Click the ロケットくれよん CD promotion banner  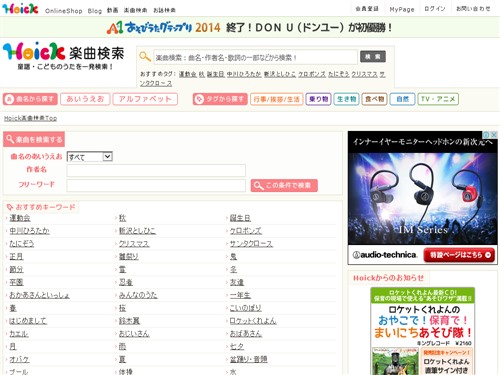click(423, 331)
